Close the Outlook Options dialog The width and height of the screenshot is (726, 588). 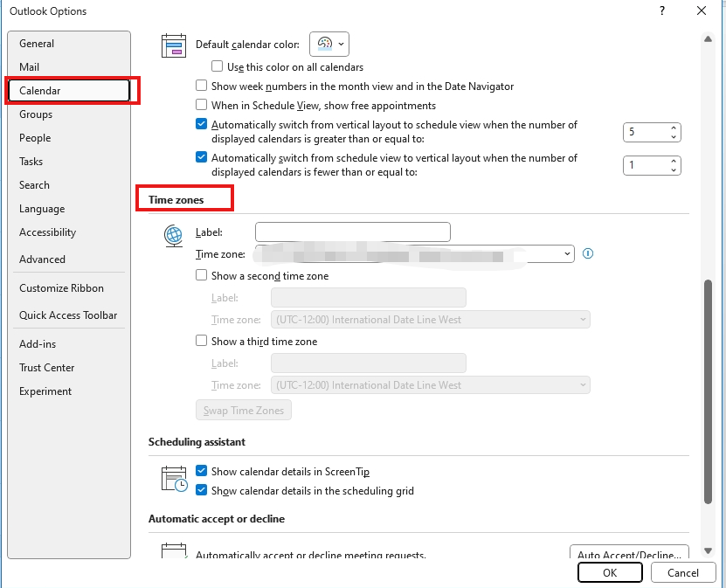(x=701, y=10)
